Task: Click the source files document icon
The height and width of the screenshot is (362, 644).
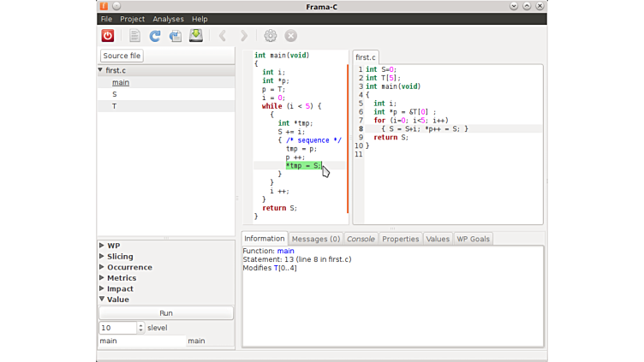Action: click(x=134, y=36)
